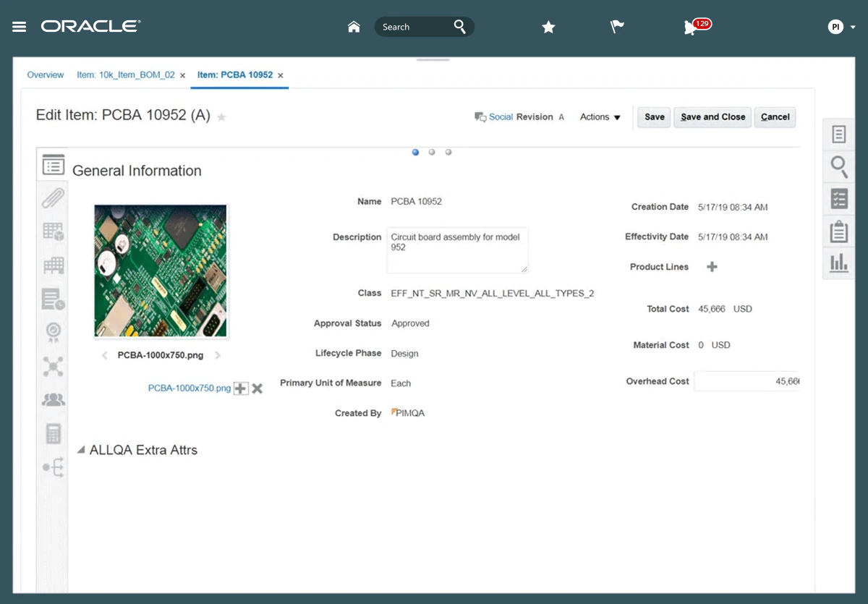868x604 pixels.
Task: Open the user profile PI dropdown
Action: click(842, 27)
